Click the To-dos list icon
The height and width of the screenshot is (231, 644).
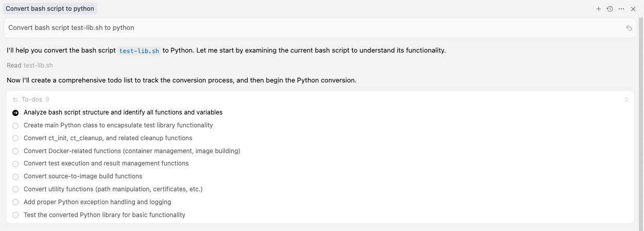tap(15, 100)
